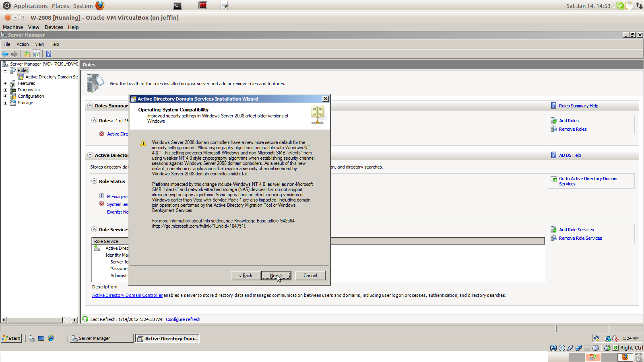Click the Ubuntu trash icon in bottom panel

click(x=639, y=357)
